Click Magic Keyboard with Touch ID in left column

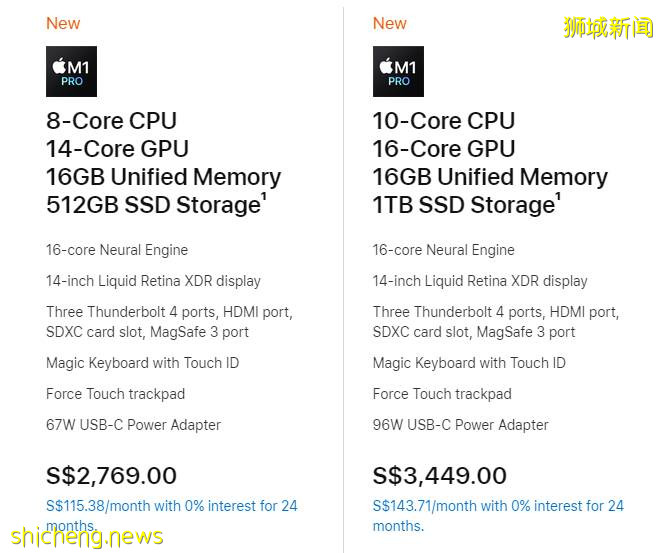pyautogui.click(x=142, y=363)
